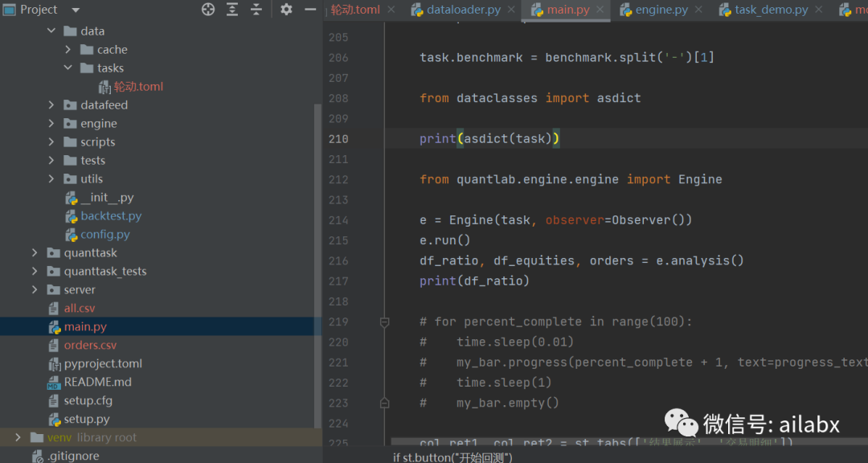Click the README.md file icon
The height and width of the screenshot is (463, 868).
pos(54,382)
